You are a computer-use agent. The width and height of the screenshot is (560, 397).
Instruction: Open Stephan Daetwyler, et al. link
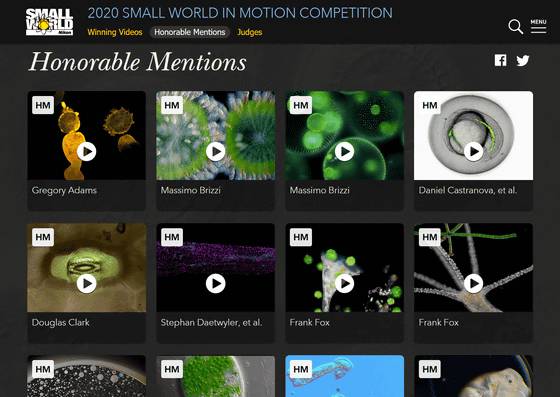tap(211, 322)
